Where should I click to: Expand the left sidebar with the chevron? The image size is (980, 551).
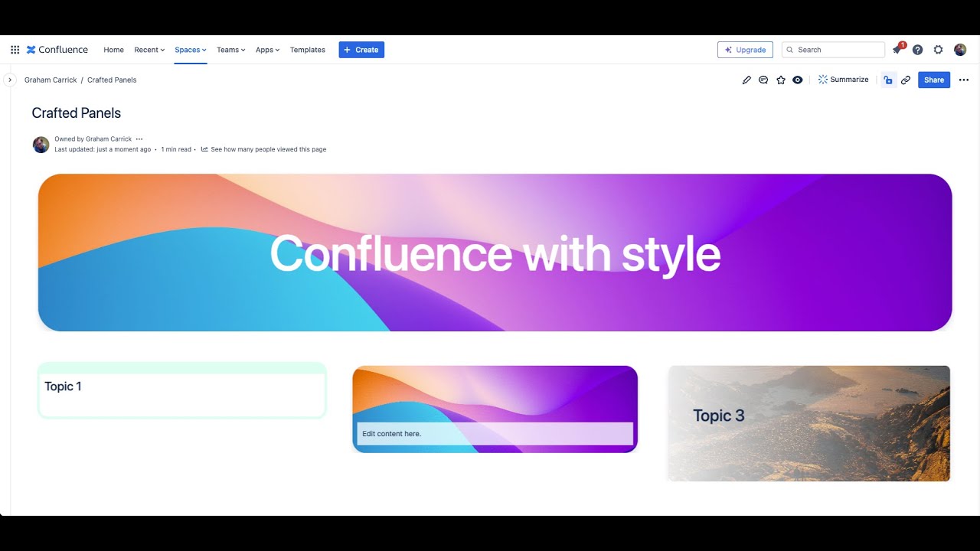point(10,80)
